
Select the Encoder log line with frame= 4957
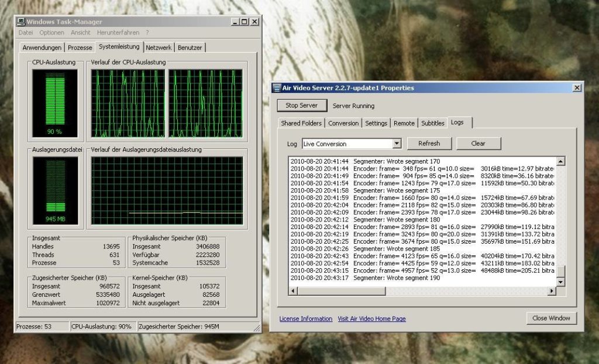pyautogui.click(x=422, y=271)
